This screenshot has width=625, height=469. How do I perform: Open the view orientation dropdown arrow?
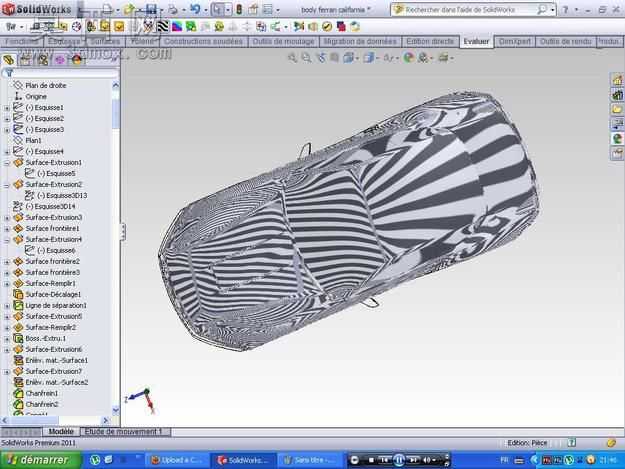(357, 58)
